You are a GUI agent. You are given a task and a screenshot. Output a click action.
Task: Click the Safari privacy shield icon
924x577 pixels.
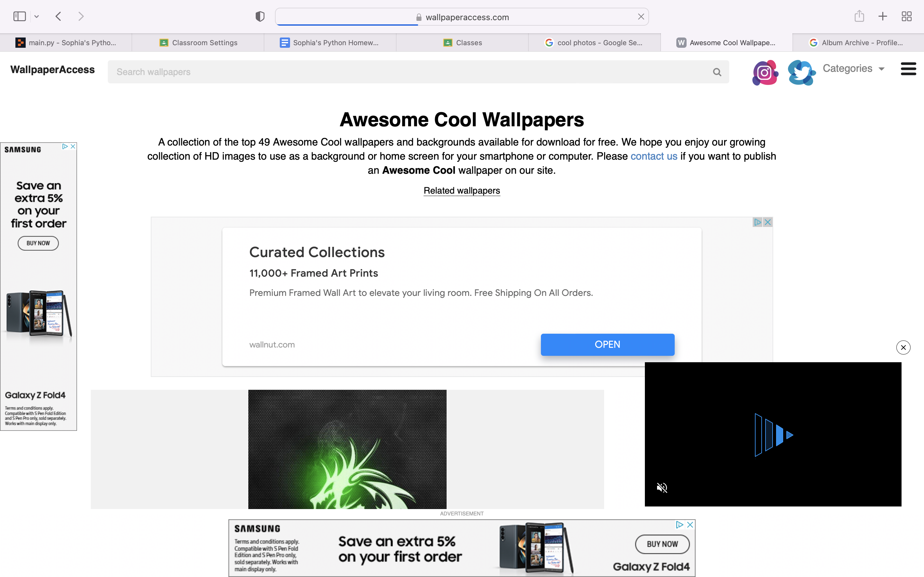[260, 16]
